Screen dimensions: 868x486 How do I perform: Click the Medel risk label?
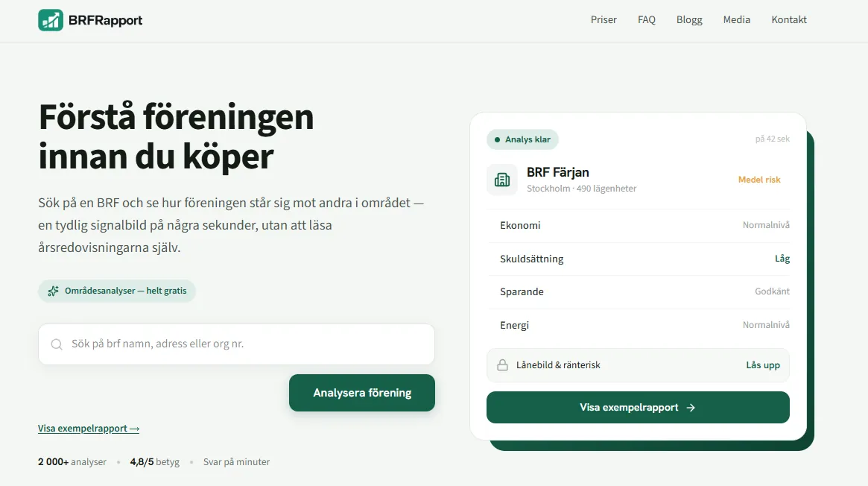[x=759, y=180]
